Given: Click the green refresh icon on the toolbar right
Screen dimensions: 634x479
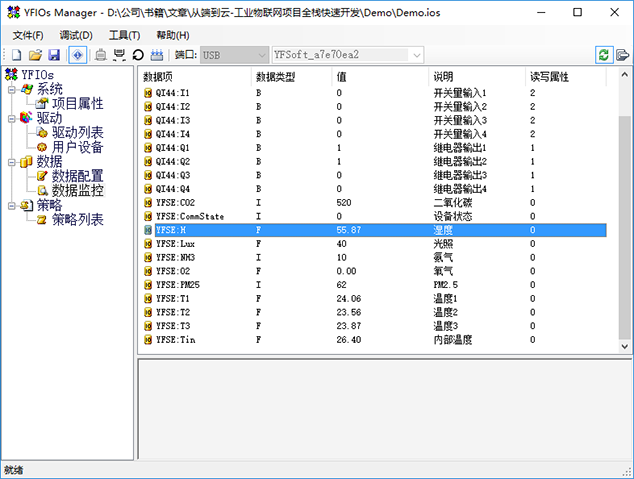Looking at the screenshot, I should pyautogui.click(x=604, y=55).
